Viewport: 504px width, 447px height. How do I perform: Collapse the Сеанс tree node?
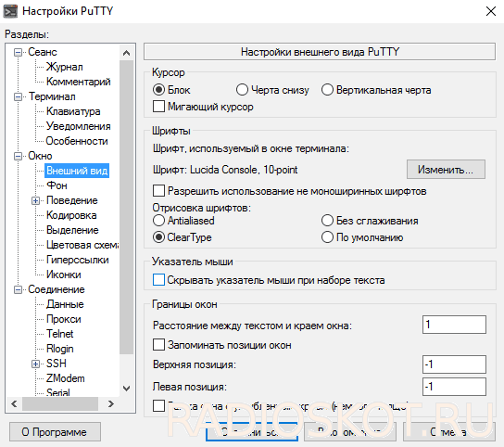(x=19, y=53)
